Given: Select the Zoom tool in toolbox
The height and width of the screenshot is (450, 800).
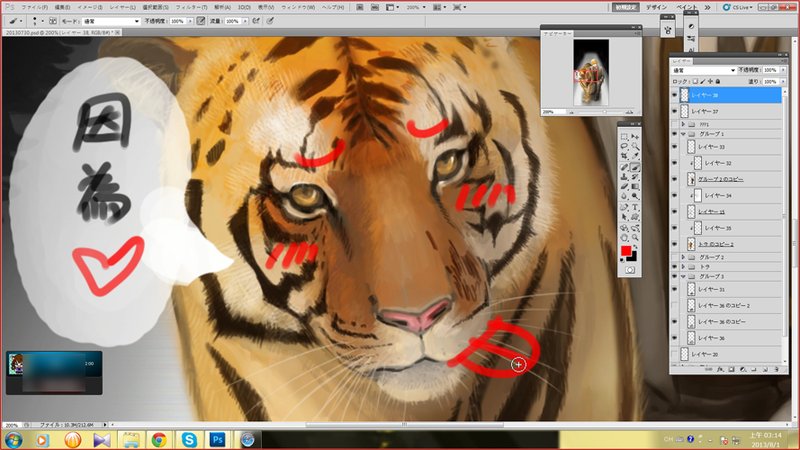Looking at the screenshot, I should 635,237.
